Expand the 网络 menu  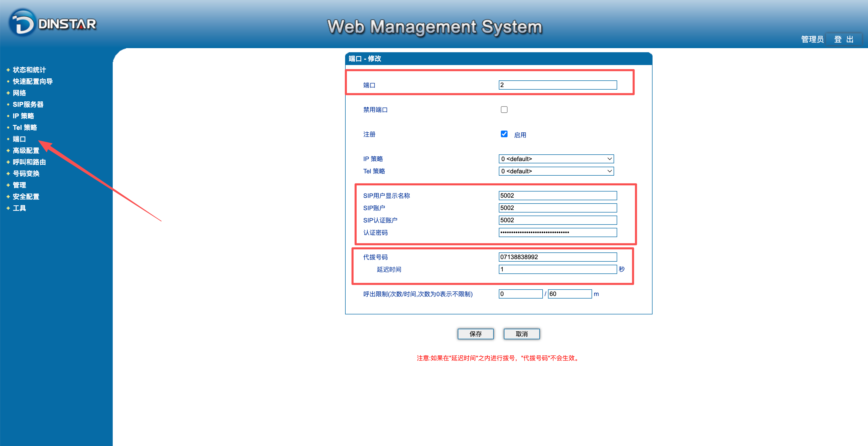(x=19, y=93)
